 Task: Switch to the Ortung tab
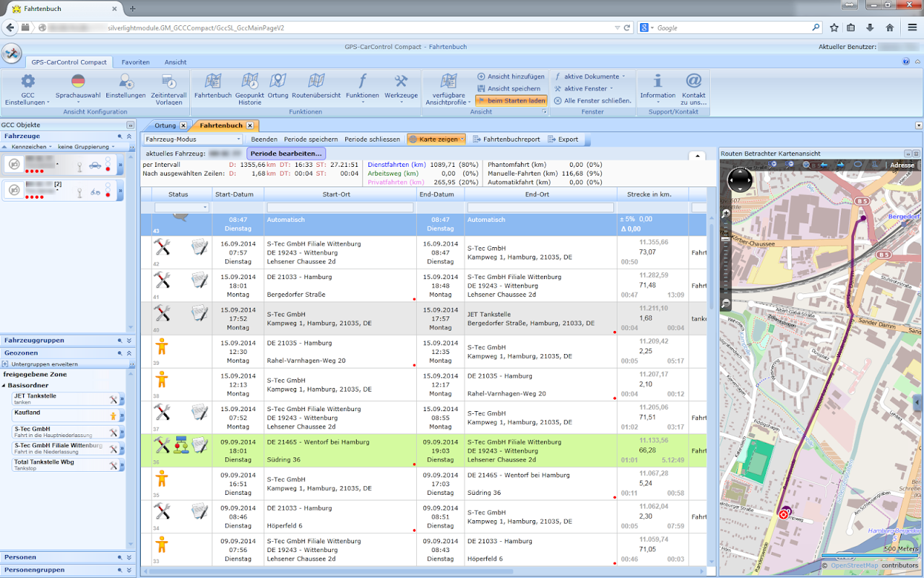click(x=165, y=126)
